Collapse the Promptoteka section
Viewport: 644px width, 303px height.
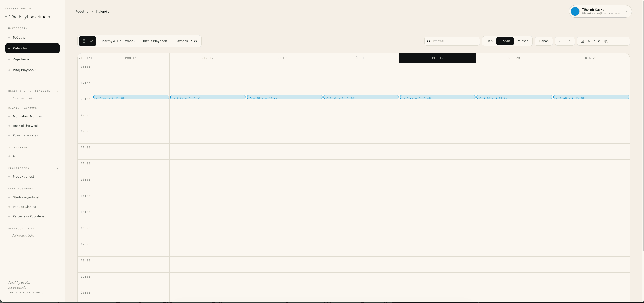(57, 168)
